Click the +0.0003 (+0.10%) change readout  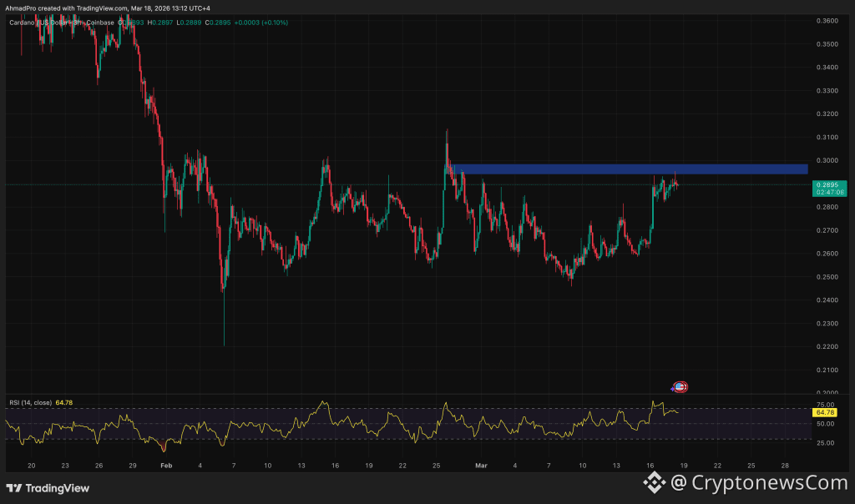(x=261, y=23)
